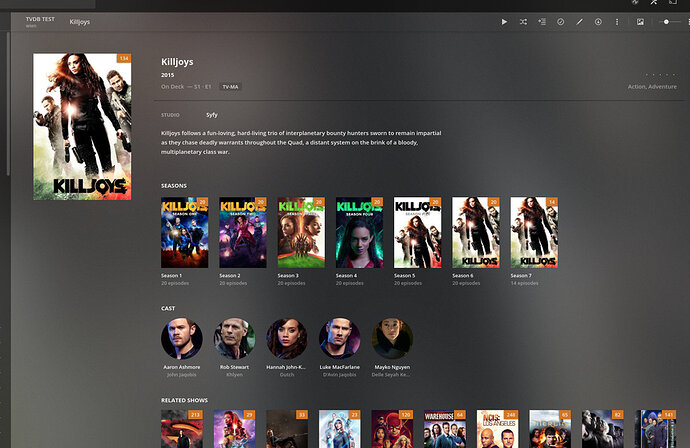Set the star rating dots
This screenshot has height=448, width=690.
660,75
